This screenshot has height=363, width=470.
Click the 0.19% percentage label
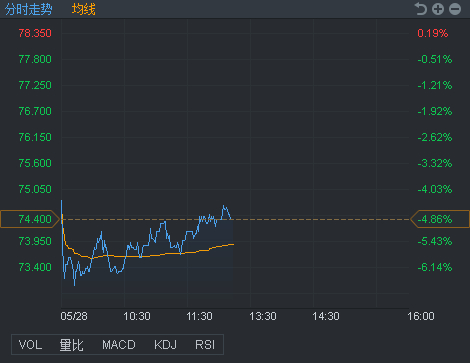[x=433, y=33]
